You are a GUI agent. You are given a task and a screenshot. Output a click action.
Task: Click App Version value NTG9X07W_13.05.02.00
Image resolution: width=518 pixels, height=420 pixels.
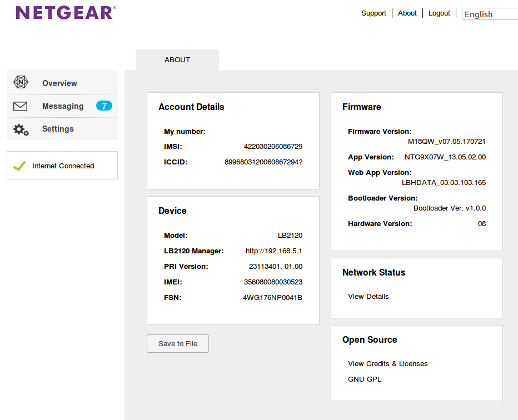point(445,157)
